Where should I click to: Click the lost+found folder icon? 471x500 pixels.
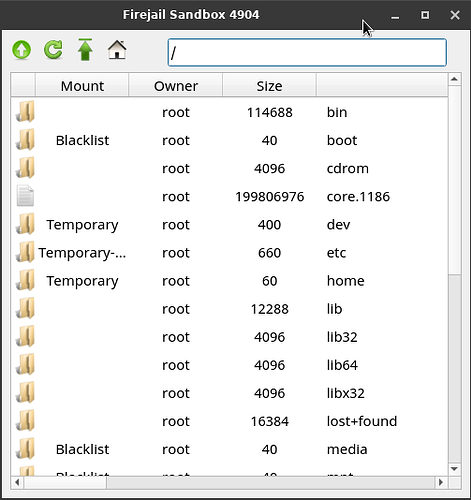point(25,421)
